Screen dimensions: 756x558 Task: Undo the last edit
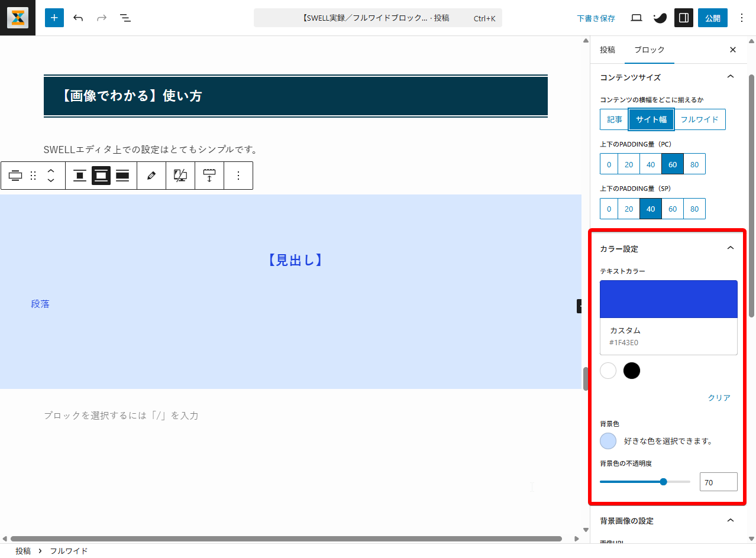78,18
